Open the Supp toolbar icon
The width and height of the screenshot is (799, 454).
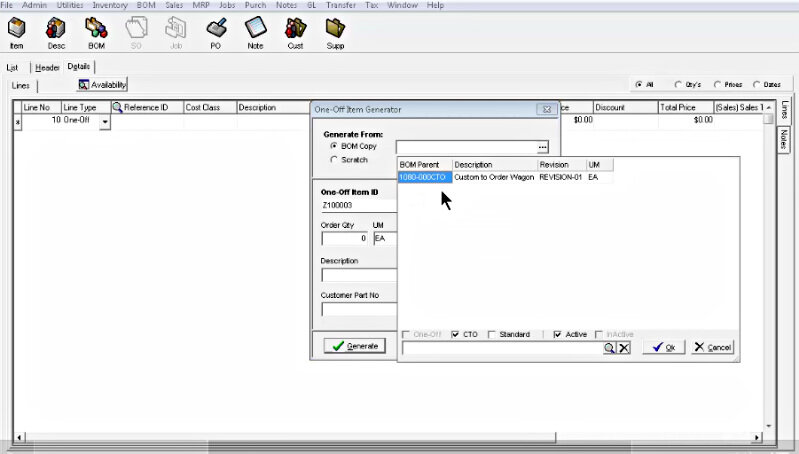tap(335, 32)
